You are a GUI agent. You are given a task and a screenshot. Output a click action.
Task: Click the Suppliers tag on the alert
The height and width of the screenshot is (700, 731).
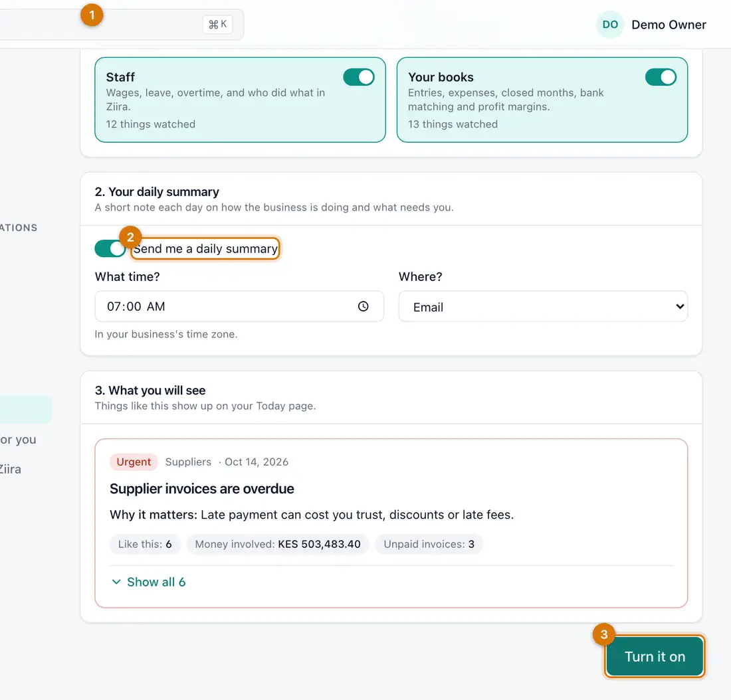click(188, 462)
